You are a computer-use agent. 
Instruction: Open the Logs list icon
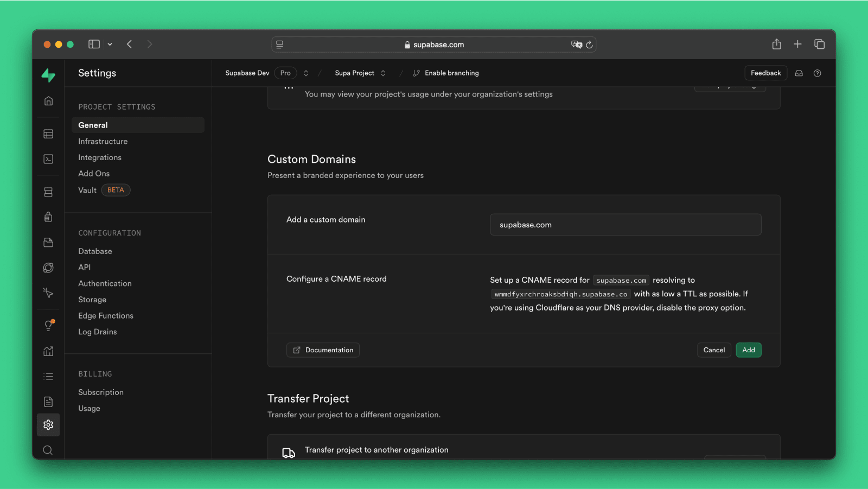48,376
